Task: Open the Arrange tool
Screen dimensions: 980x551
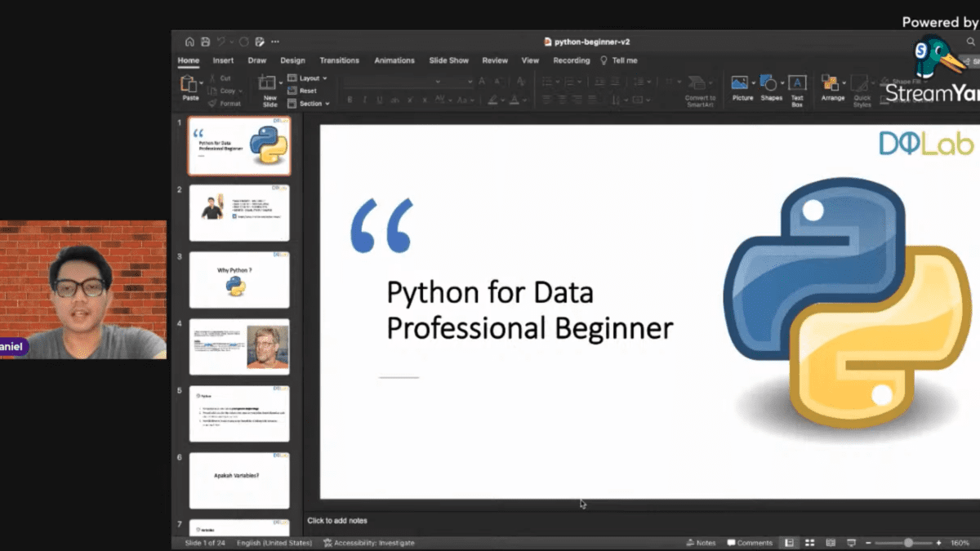Action: coord(832,84)
